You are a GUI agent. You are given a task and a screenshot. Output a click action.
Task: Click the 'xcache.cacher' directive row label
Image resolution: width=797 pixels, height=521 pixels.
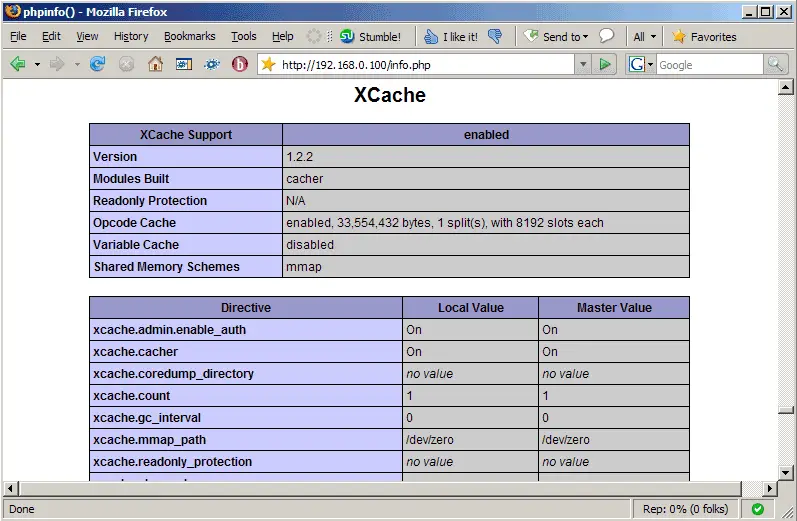(135, 352)
